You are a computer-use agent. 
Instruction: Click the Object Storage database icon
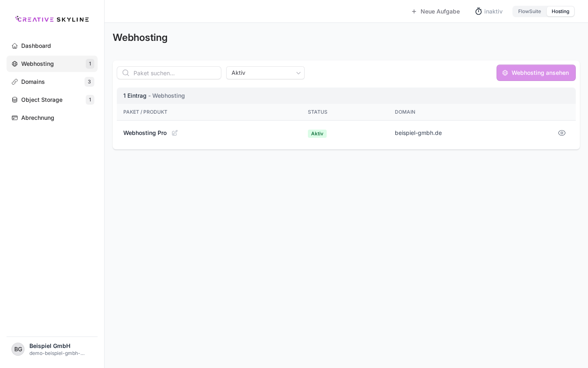[x=15, y=100]
